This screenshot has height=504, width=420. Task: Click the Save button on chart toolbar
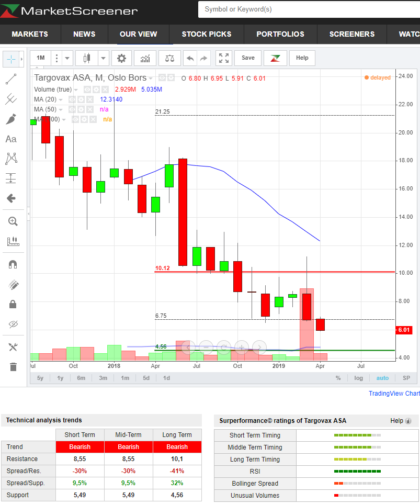tap(248, 58)
